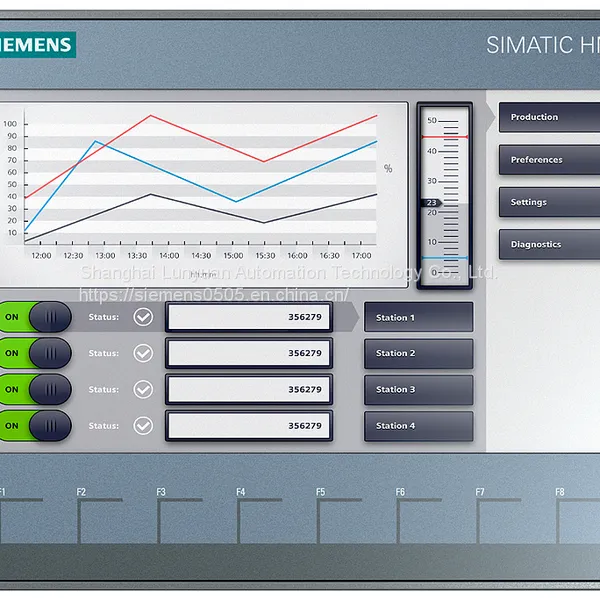Open the Production menu
The width and height of the screenshot is (600, 600).
point(549,117)
